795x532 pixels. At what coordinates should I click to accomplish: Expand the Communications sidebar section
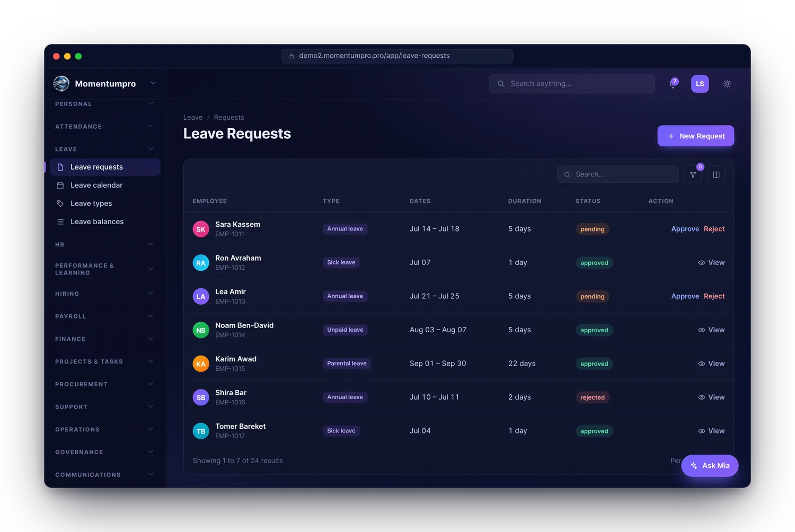pos(151,474)
